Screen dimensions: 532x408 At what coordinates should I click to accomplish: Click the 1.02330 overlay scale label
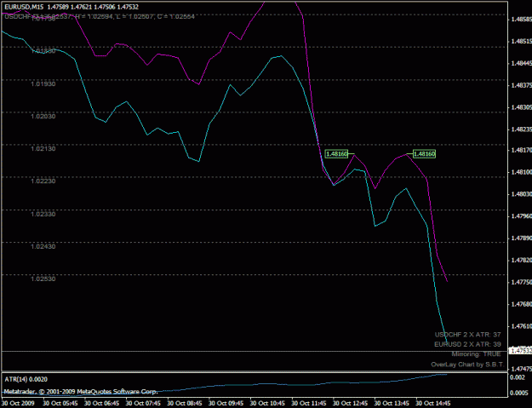(43, 214)
